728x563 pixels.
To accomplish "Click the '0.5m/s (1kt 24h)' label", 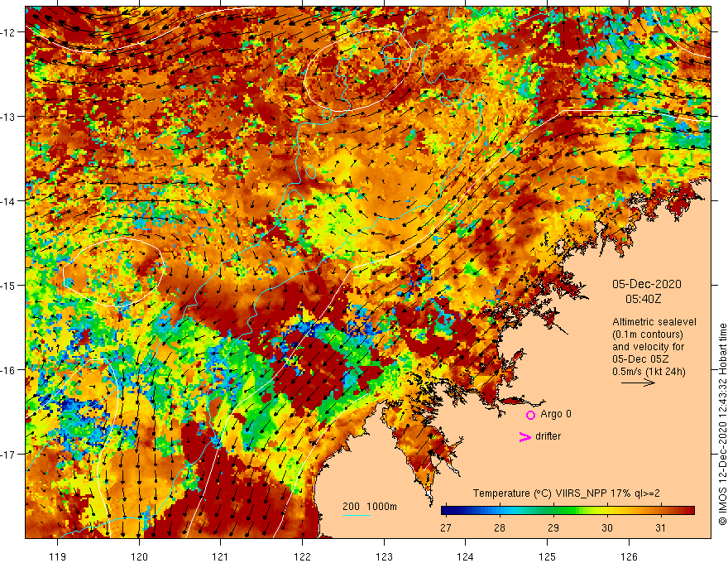I will pyautogui.click(x=649, y=372).
